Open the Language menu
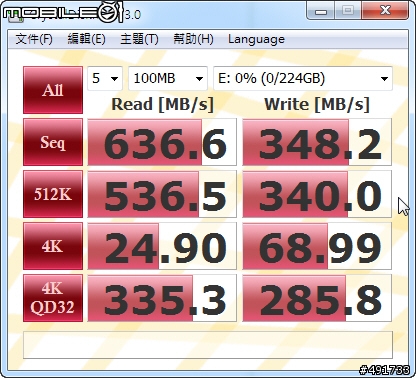Screen dimensions: 416x378 [256, 39]
